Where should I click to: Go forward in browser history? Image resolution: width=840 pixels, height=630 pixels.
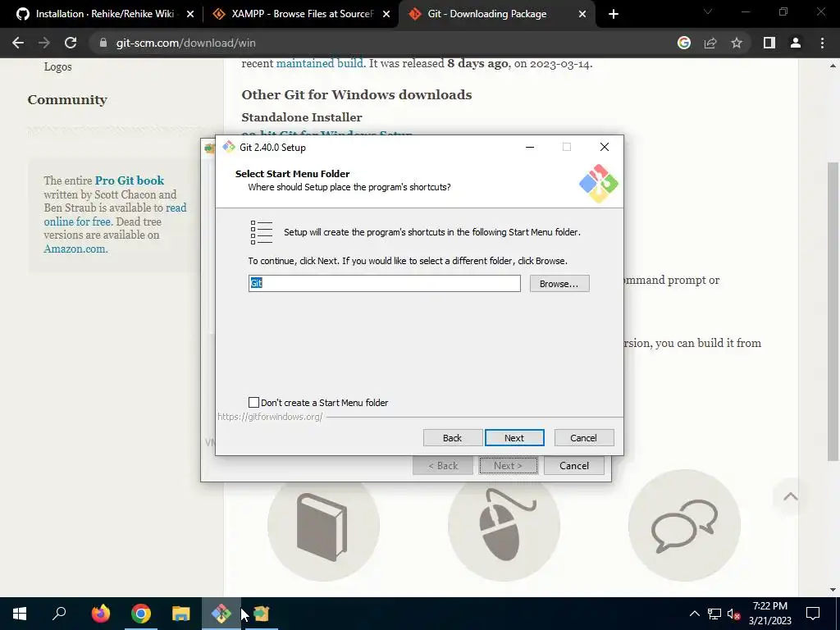[x=44, y=43]
